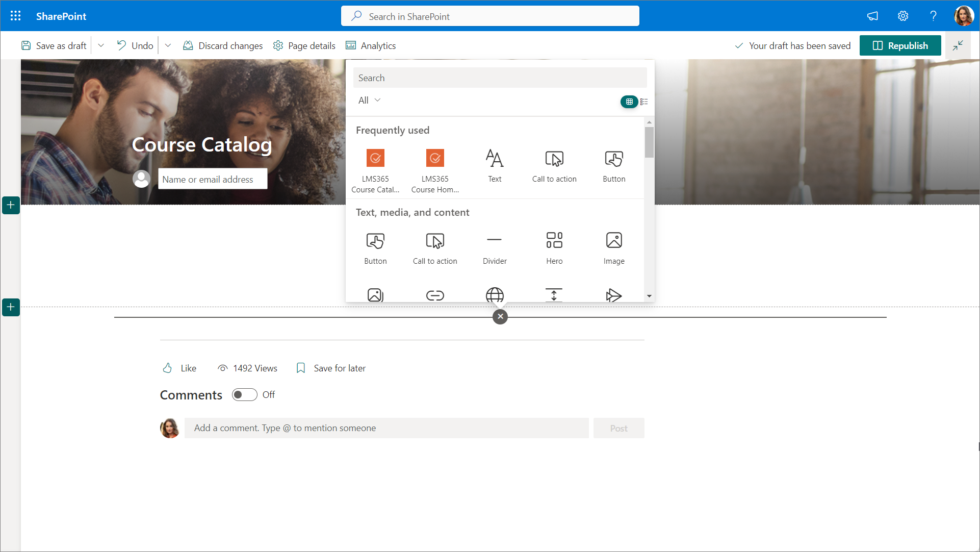Open the Save as draft dropdown arrow
Image resolution: width=980 pixels, height=552 pixels.
101,45
